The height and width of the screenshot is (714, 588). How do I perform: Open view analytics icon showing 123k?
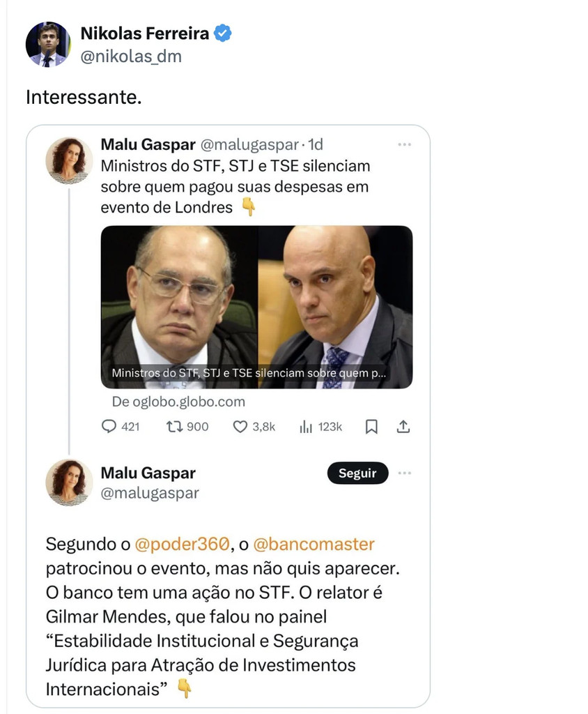306,427
